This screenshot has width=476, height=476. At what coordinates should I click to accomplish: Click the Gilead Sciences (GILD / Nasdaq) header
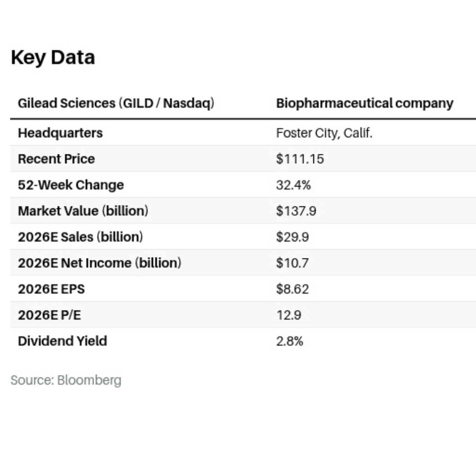tap(116, 103)
